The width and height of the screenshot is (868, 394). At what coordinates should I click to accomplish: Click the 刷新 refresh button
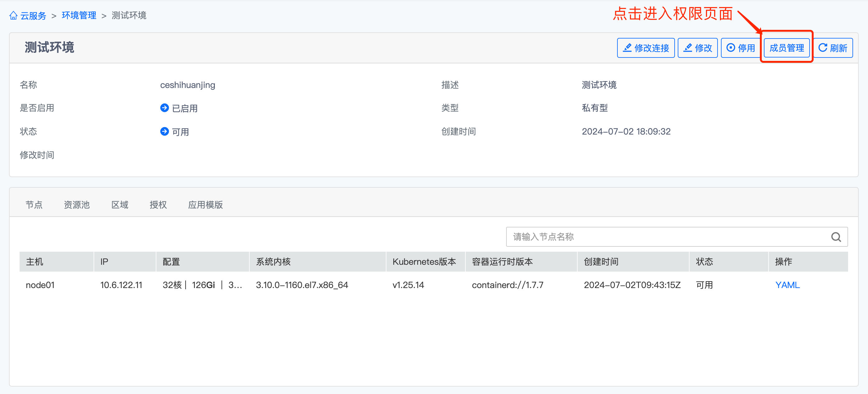[x=833, y=48]
